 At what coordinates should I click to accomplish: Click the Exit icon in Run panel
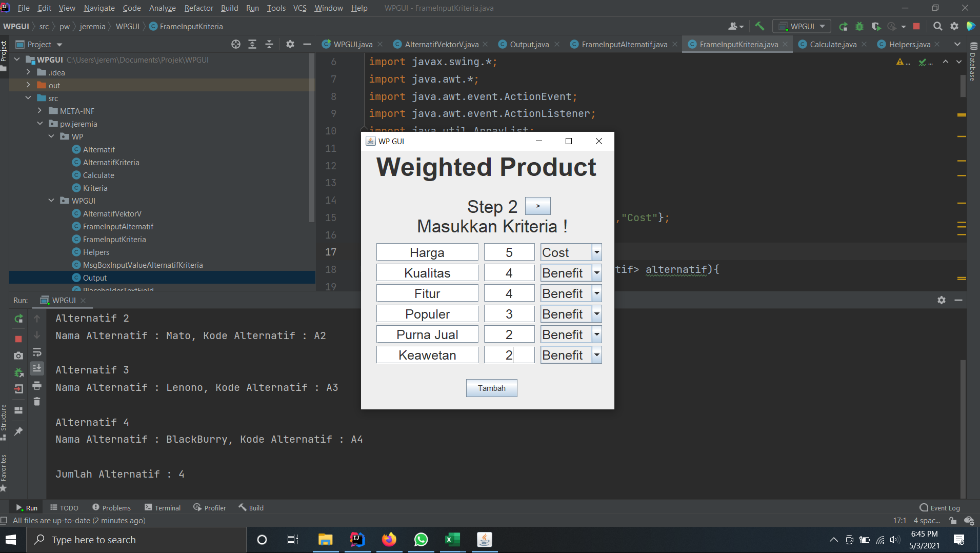18,389
